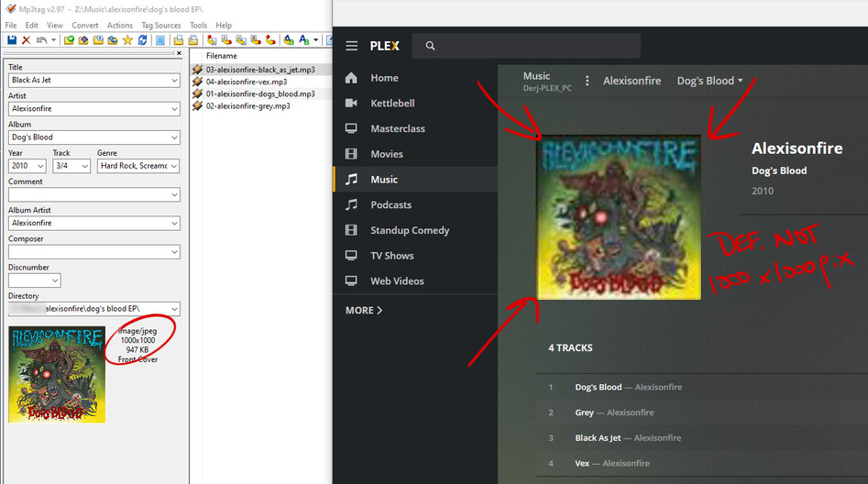
Task: Open the View menu in Mp3tag
Action: [55, 26]
